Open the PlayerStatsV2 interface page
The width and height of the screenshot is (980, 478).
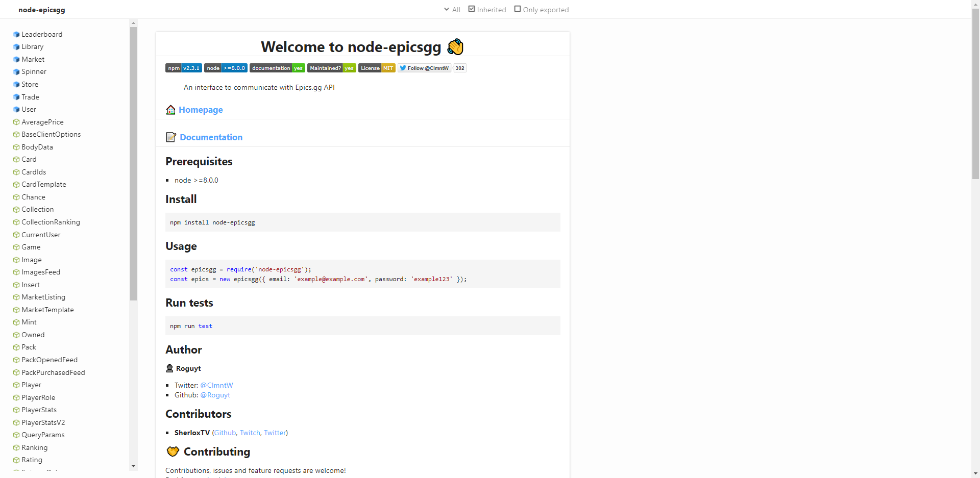pos(43,422)
